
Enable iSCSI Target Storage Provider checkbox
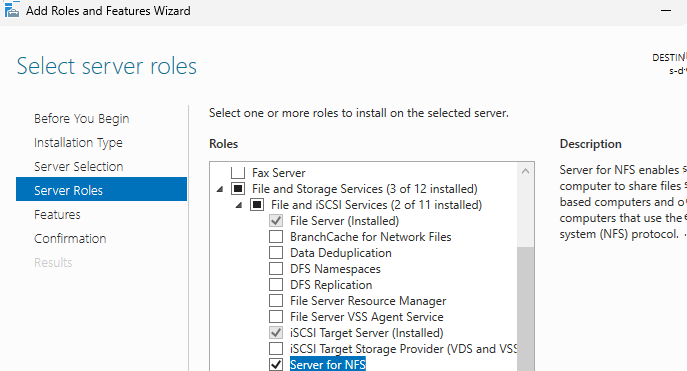coord(276,349)
